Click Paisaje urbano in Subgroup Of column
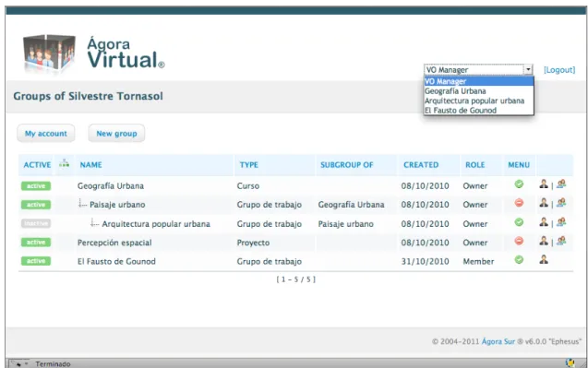588x368 pixels. click(346, 224)
